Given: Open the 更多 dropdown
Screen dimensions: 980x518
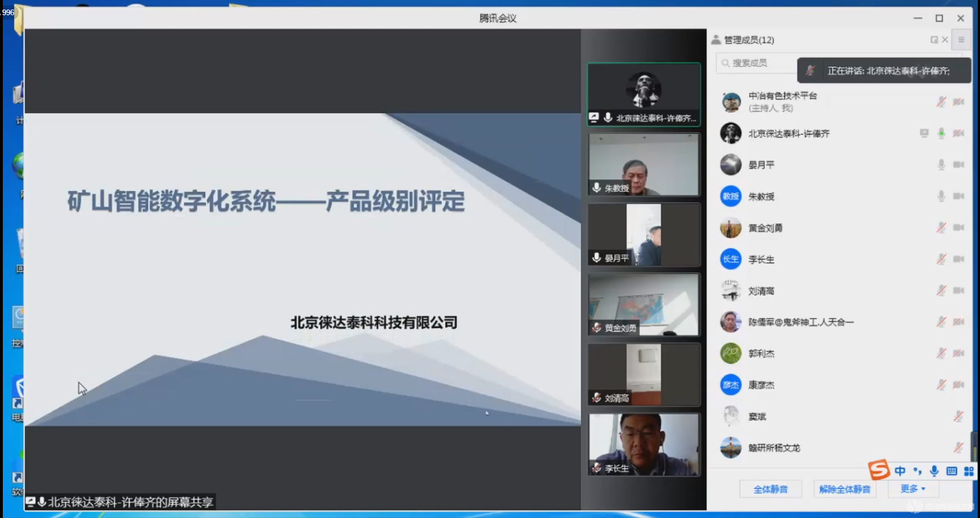Looking at the screenshot, I should click(912, 489).
